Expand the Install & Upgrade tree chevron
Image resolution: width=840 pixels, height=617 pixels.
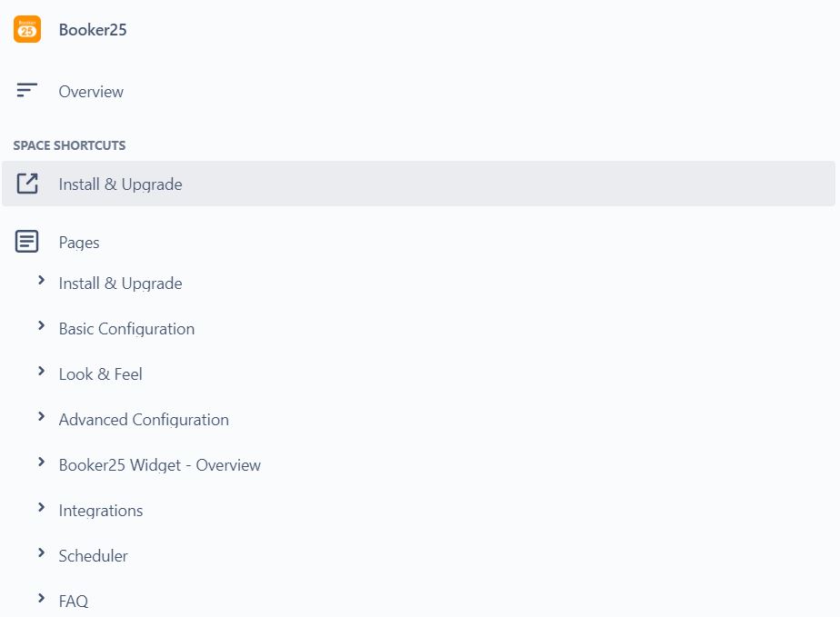pyautogui.click(x=41, y=280)
